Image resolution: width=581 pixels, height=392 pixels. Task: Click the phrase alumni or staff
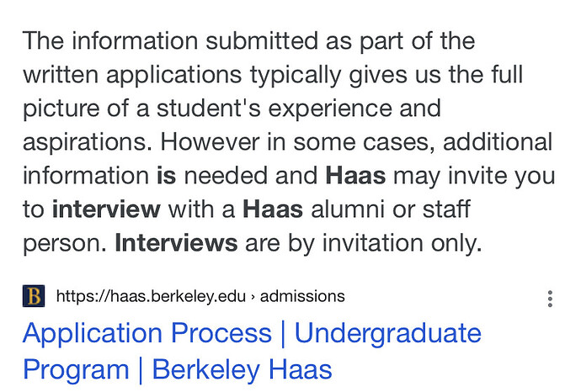391,209
